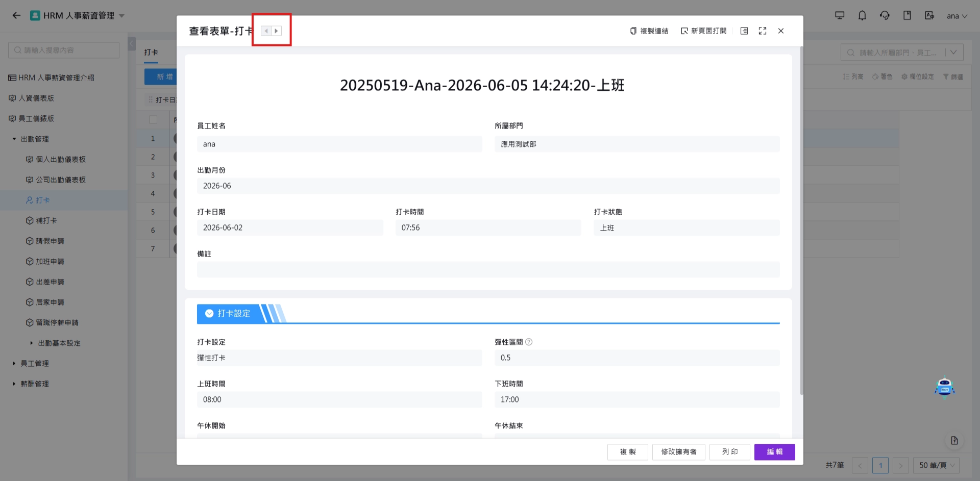Collapse the 打卡設定 section header
This screenshot has height=481, width=980.
[209, 313]
